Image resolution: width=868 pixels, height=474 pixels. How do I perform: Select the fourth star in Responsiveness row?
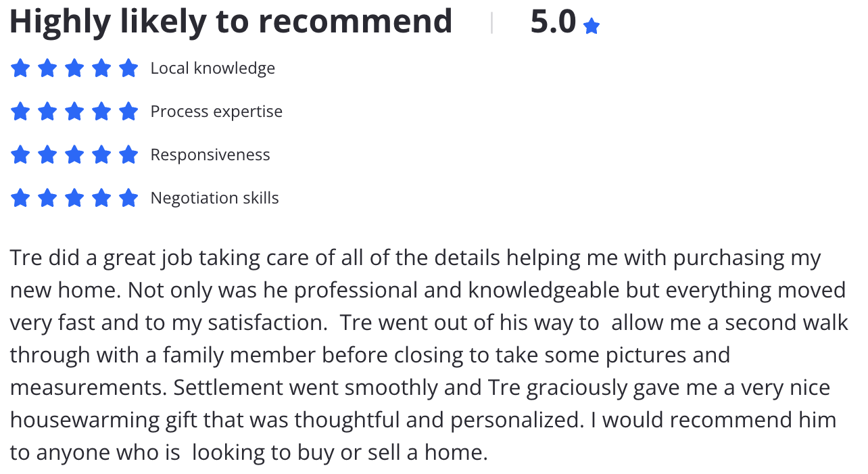point(101,155)
